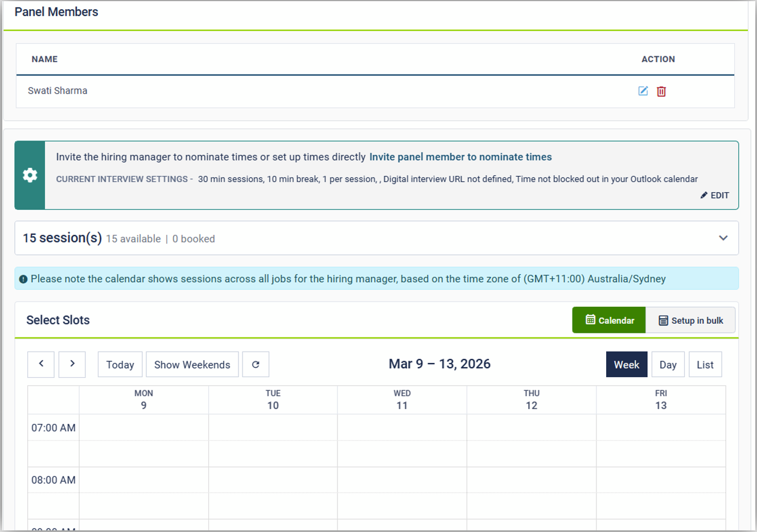Go to next week in calendar

tap(72, 364)
